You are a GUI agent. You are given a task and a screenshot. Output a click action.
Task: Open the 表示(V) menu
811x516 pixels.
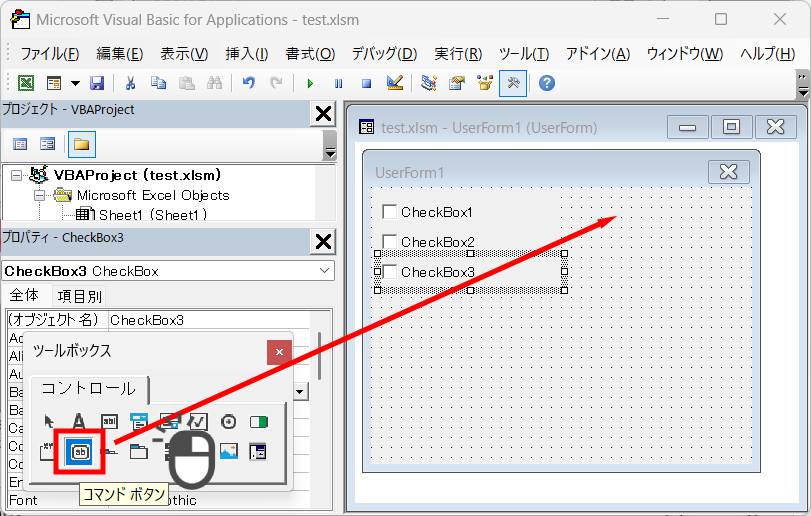(x=184, y=54)
